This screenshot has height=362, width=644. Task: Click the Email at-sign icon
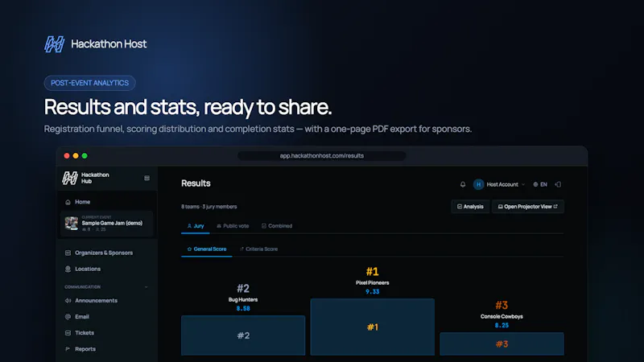68,316
